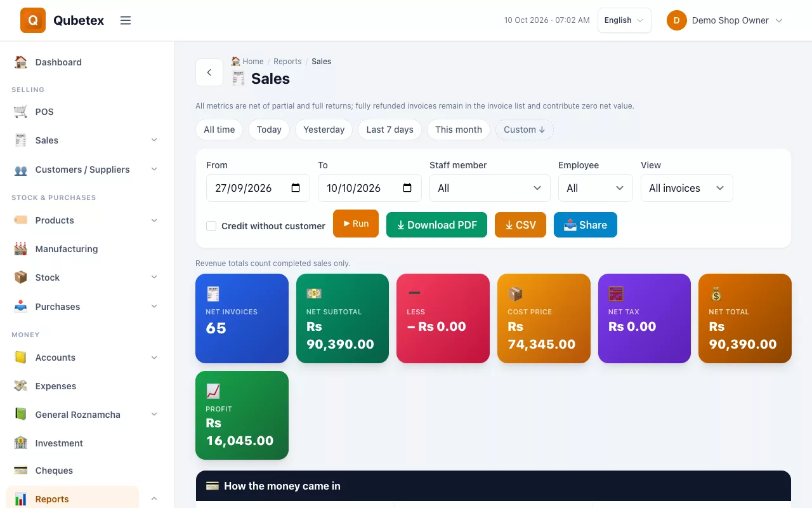Click the orange Run button

coord(356,224)
